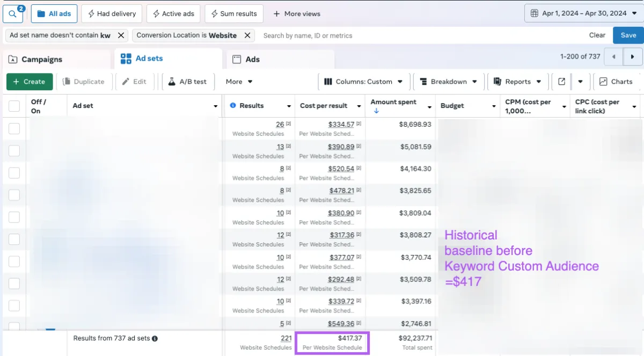Viewport: 644px width, 356px height.
Task: Open the arrow menu next to the export icon
Action: tap(580, 82)
